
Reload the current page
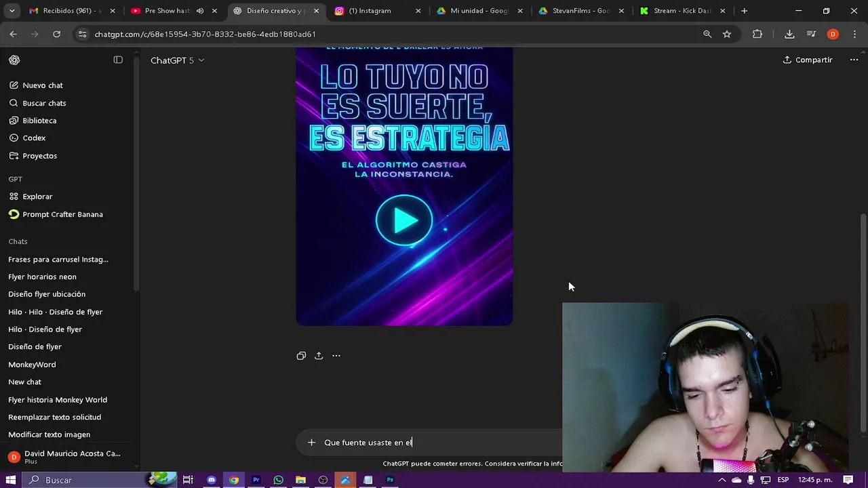pos(57,34)
